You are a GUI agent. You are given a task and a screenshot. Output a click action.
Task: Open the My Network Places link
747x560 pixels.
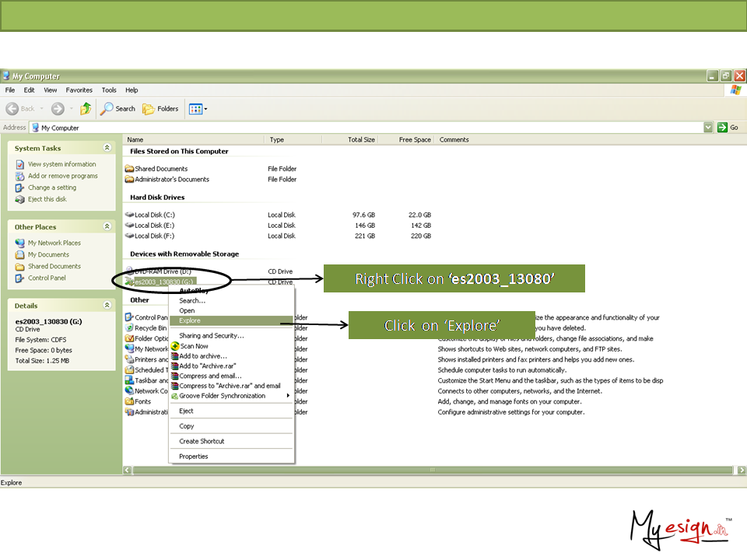click(x=54, y=243)
